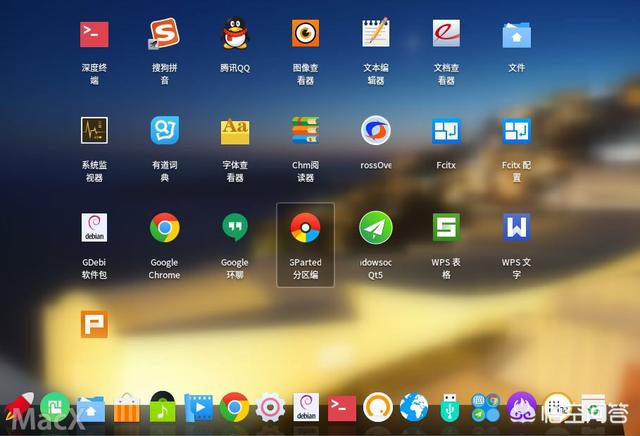This screenshot has width=640, height=436.
Task: Click the Chrome icon in the dock
Action: pyautogui.click(x=234, y=407)
